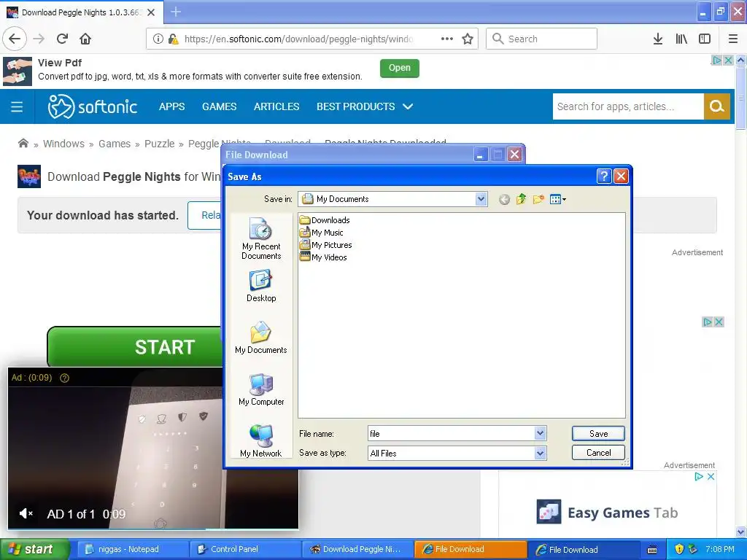Toggle Firefox sidebar view icon
747x560 pixels.
click(705, 39)
